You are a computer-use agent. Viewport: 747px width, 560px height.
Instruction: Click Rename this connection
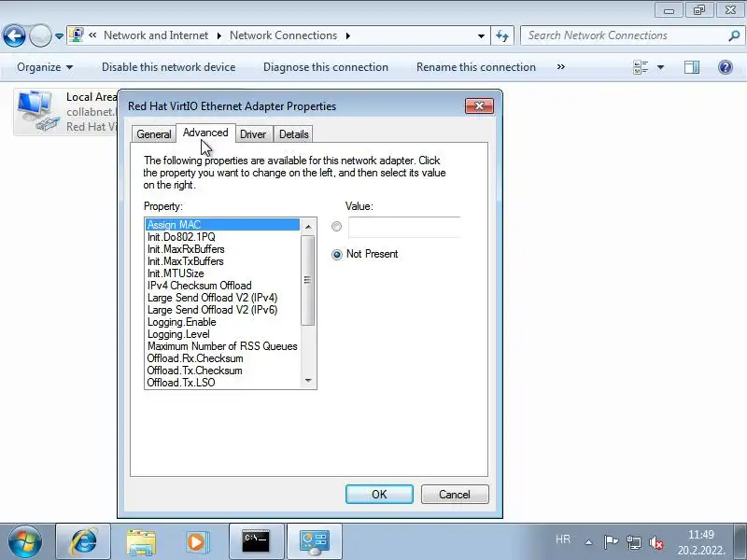click(476, 67)
